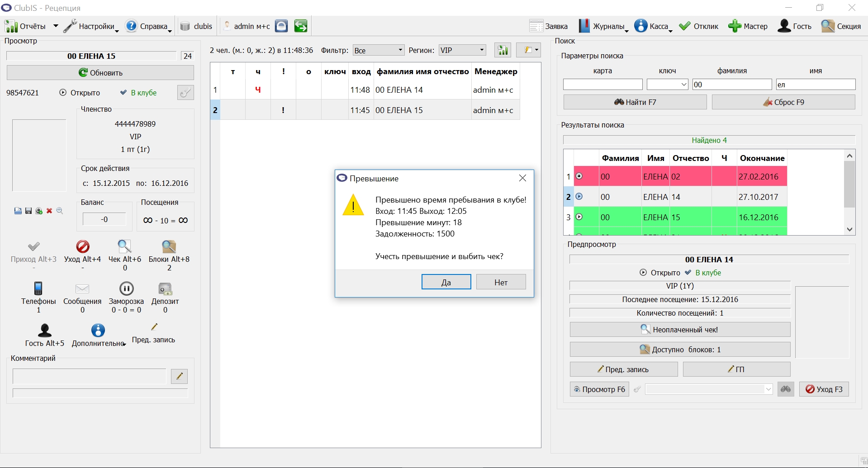Click the Заморозка pause icon
The width and height of the screenshot is (868, 468).
(x=127, y=288)
